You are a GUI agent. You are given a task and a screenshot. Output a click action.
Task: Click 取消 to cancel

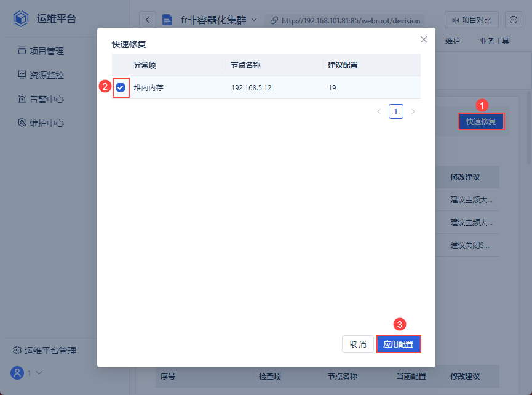coord(357,344)
